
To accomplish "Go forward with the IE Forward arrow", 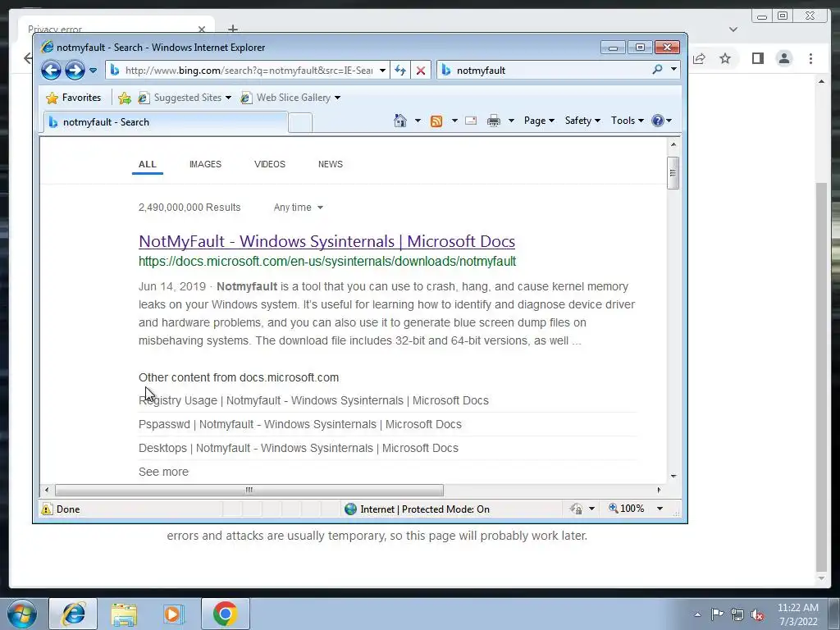I will point(75,70).
